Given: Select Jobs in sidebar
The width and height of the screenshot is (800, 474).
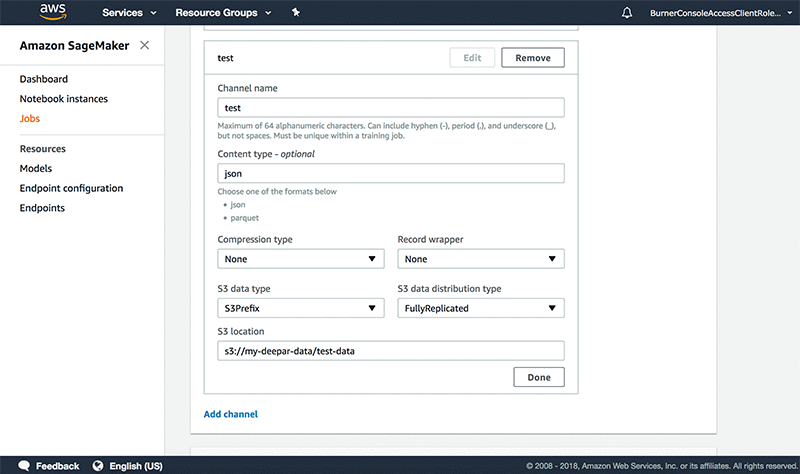Looking at the screenshot, I should pos(30,118).
